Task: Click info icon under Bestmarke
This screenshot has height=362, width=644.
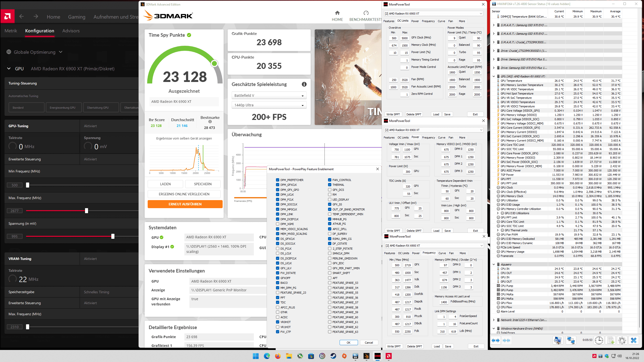Action: tap(210, 122)
